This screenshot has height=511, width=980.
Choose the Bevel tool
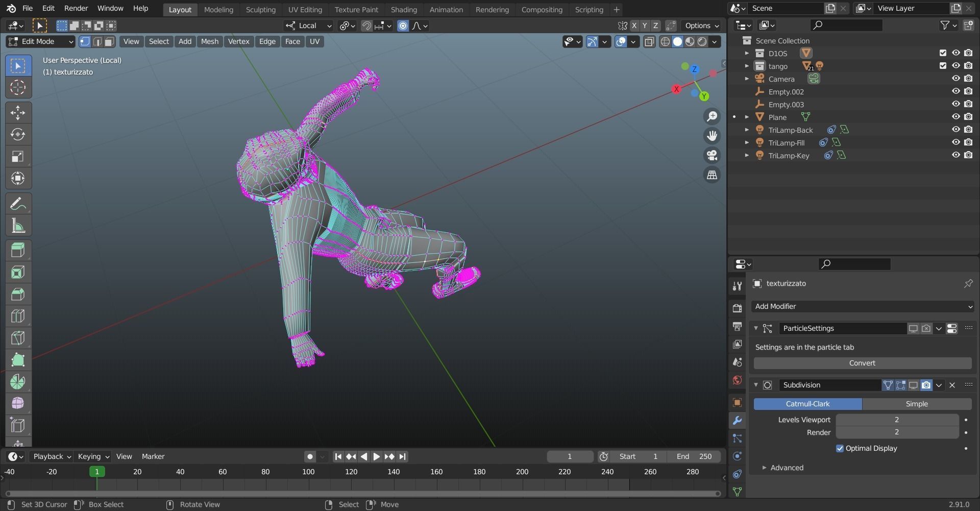coord(18,294)
